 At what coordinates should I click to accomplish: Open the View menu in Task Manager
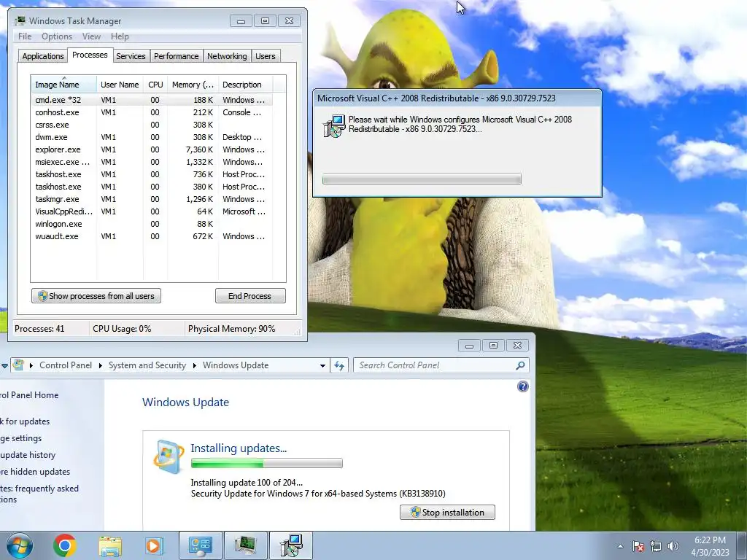coord(91,36)
